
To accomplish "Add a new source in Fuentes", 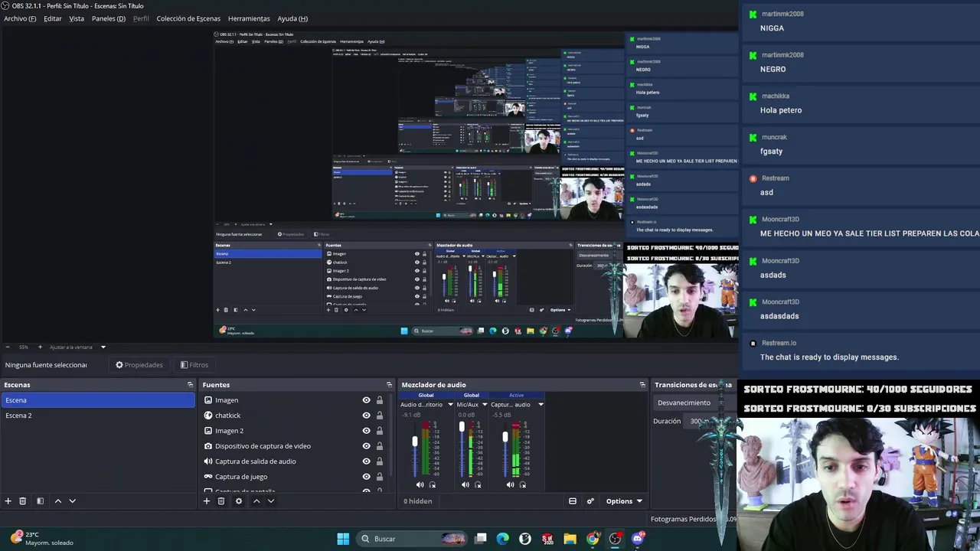I will pyautogui.click(x=207, y=501).
